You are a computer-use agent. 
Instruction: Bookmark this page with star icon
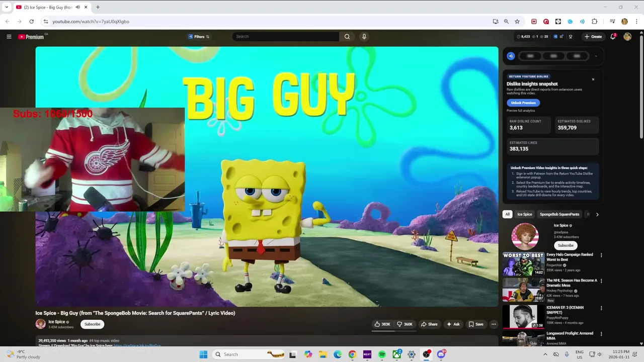click(517, 22)
